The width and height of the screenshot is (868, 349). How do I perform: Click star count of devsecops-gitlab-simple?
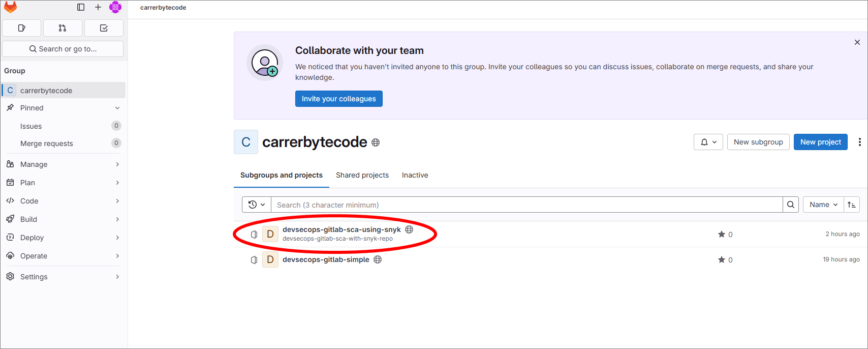point(725,260)
